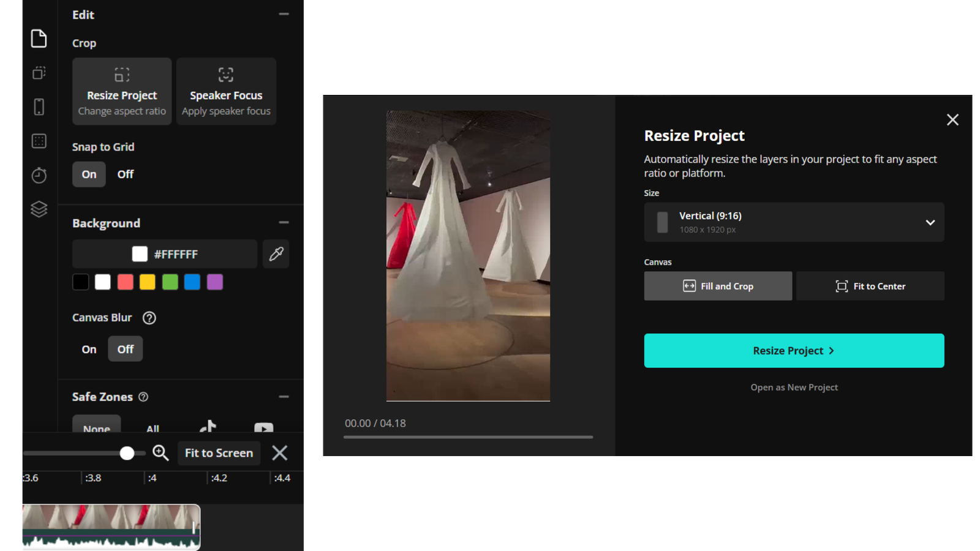Click the Resize Project button
This screenshot has height=551, width=980.
(794, 350)
